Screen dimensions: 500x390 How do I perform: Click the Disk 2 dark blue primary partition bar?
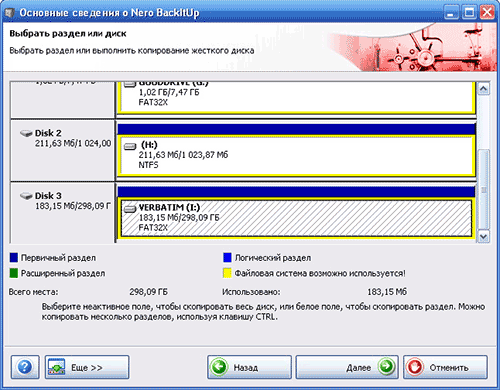296,129
